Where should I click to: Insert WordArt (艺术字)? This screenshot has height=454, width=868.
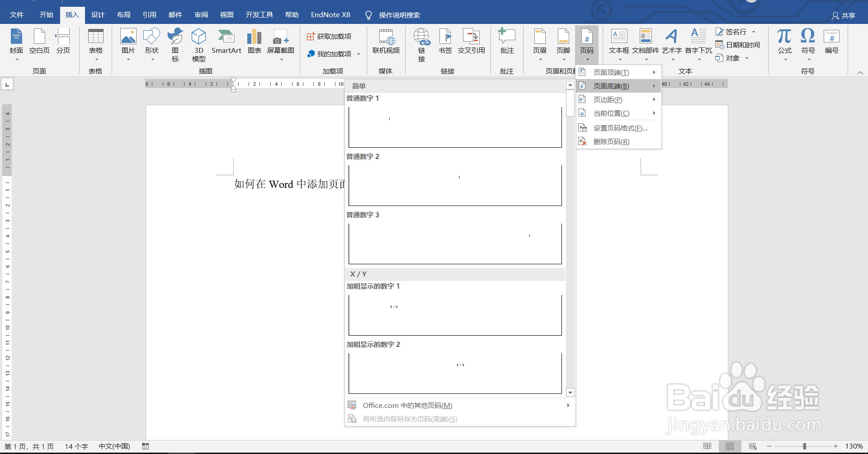click(672, 44)
